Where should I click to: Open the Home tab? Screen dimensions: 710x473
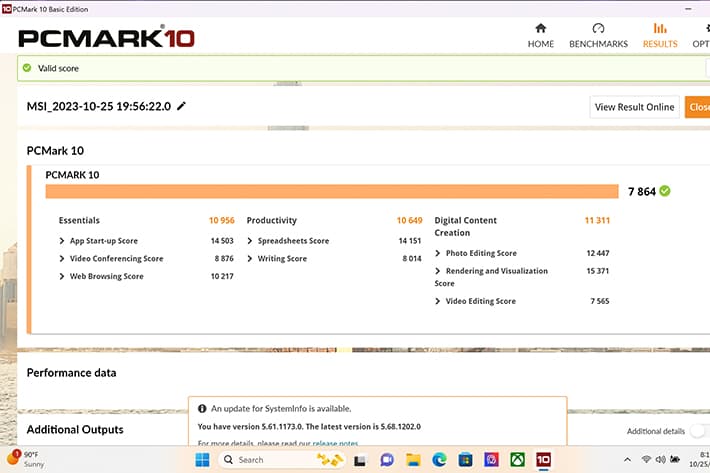click(541, 36)
